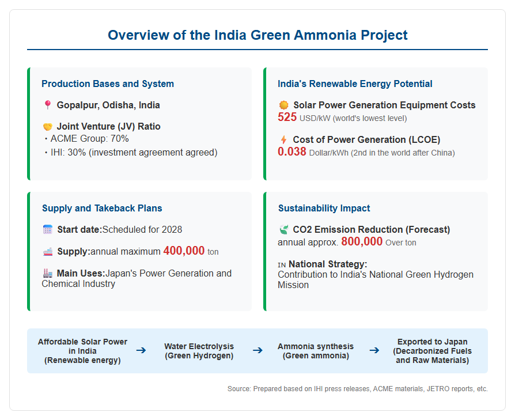Click the red 400,000 supply figure
This screenshot has width=515, height=420.
[x=184, y=251]
